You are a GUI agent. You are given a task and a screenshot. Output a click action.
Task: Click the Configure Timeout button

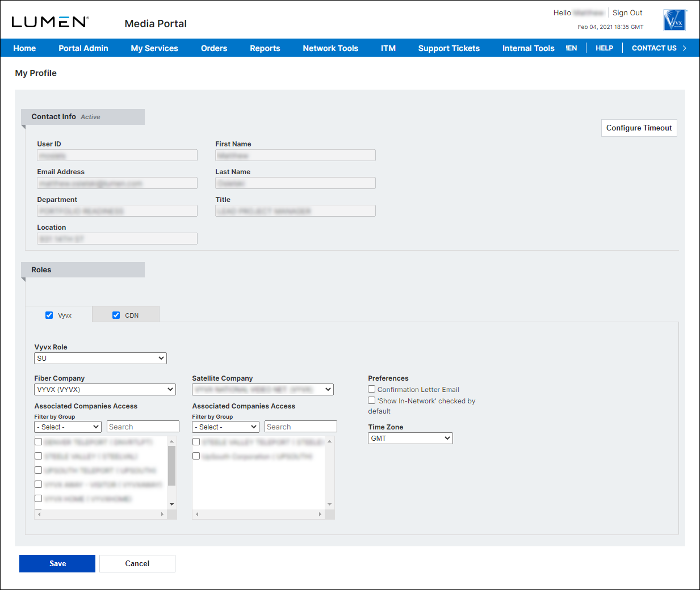639,128
